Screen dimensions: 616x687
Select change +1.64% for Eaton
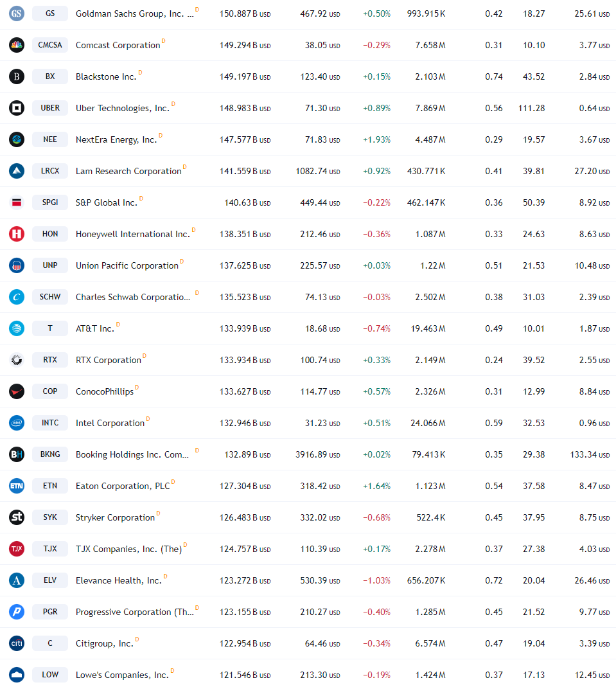(376, 486)
